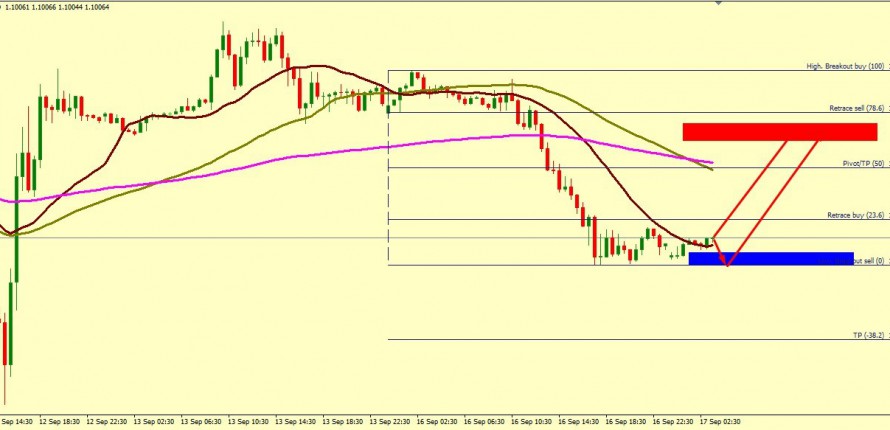Select the olive moving average line end

point(711,169)
